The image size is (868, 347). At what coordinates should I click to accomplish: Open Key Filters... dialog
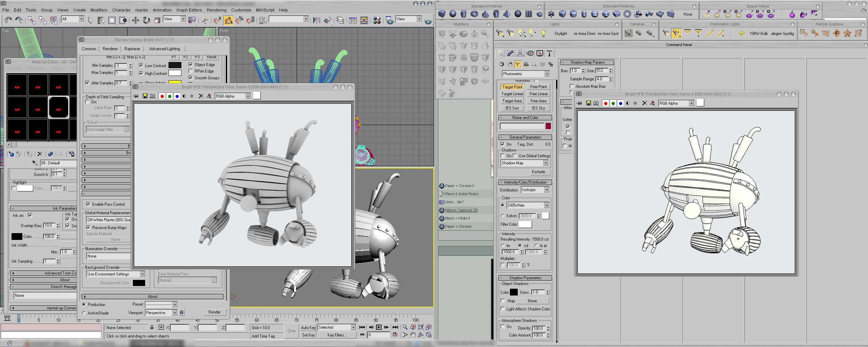(337, 335)
